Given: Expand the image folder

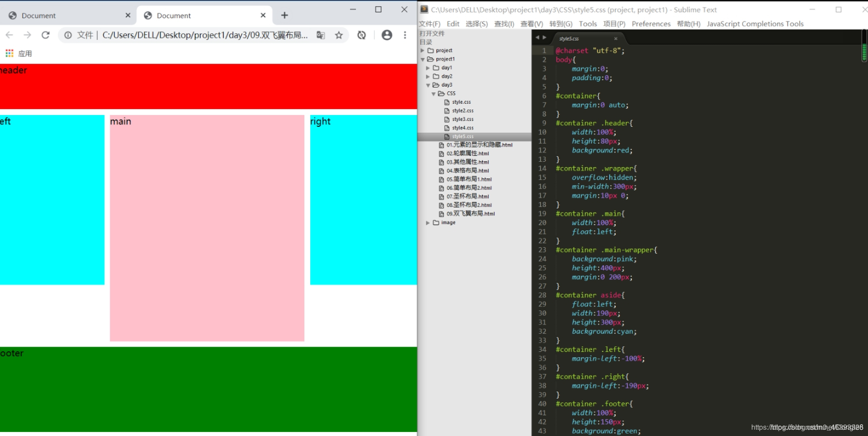Looking at the screenshot, I should (x=428, y=222).
